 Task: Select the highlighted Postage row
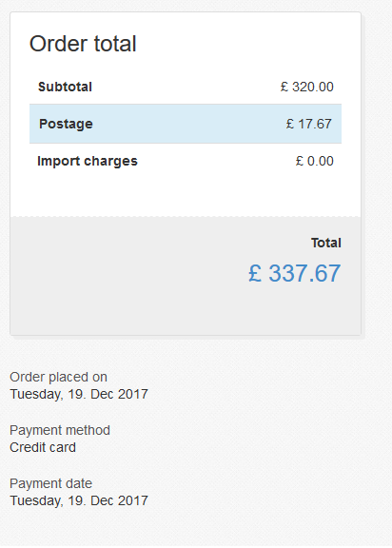click(x=186, y=124)
